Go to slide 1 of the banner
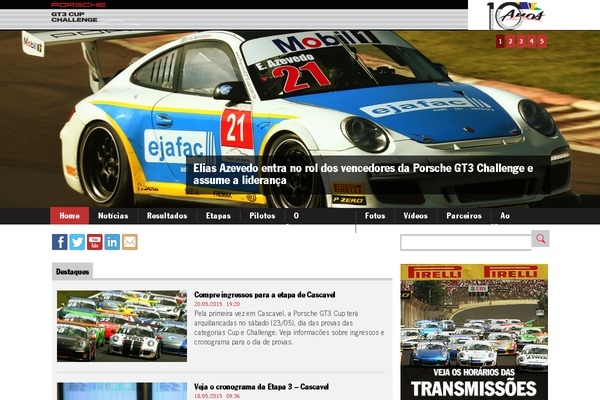This screenshot has height=400, width=600. click(x=500, y=41)
